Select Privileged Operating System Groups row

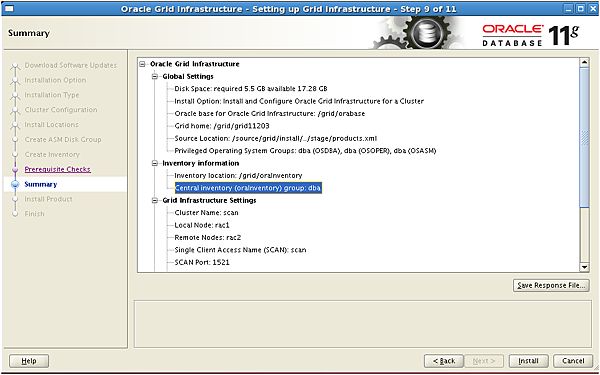(x=305, y=151)
